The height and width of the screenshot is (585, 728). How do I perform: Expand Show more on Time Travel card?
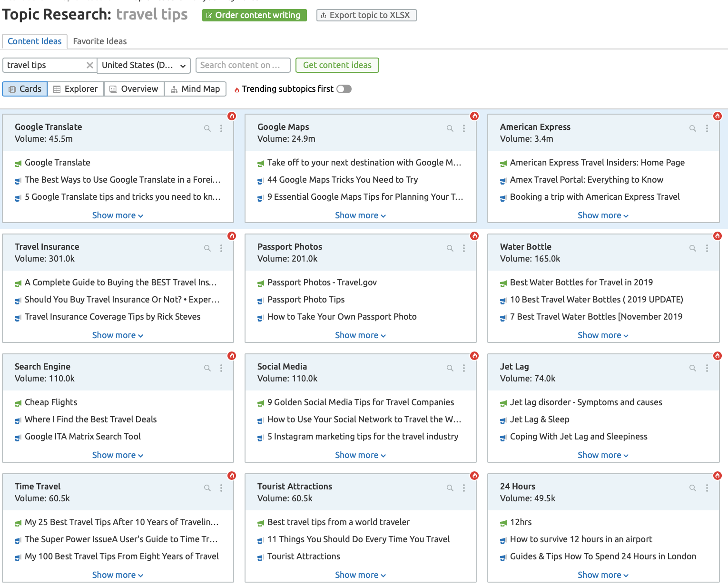(x=118, y=575)
